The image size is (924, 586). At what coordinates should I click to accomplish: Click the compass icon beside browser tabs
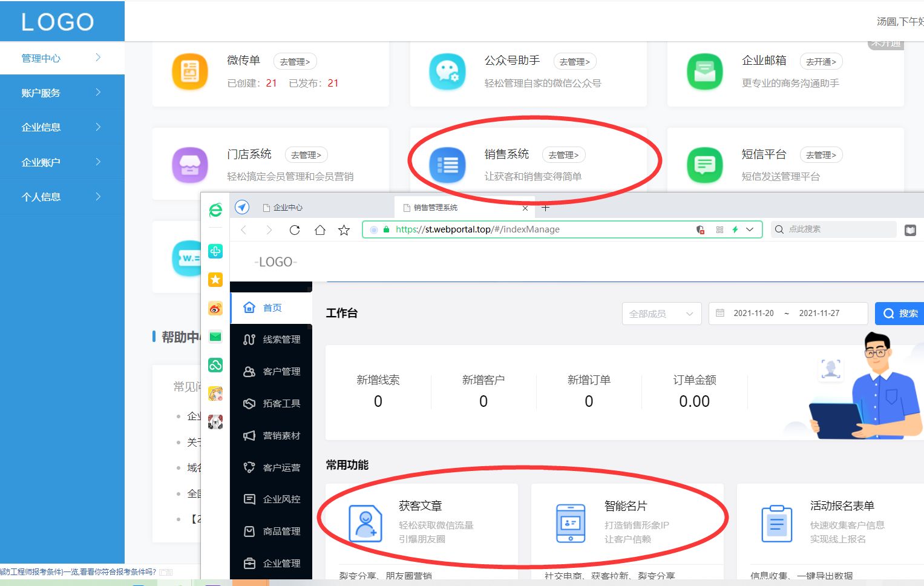242,207
